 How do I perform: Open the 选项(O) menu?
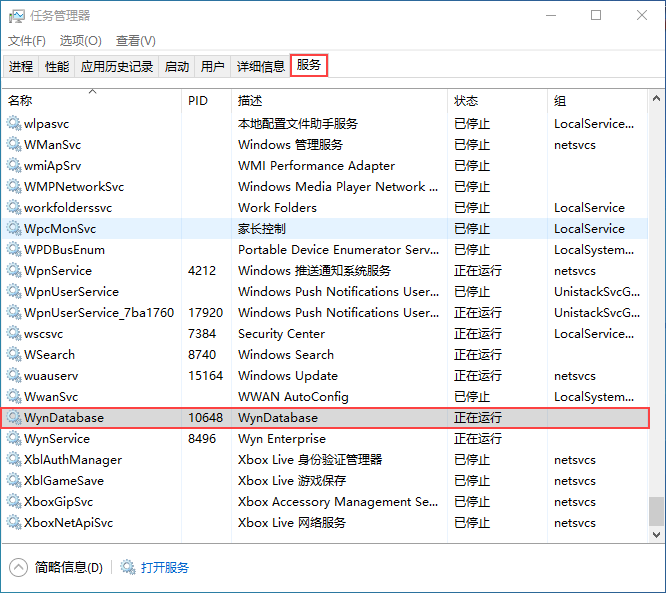tap(81, 41)
